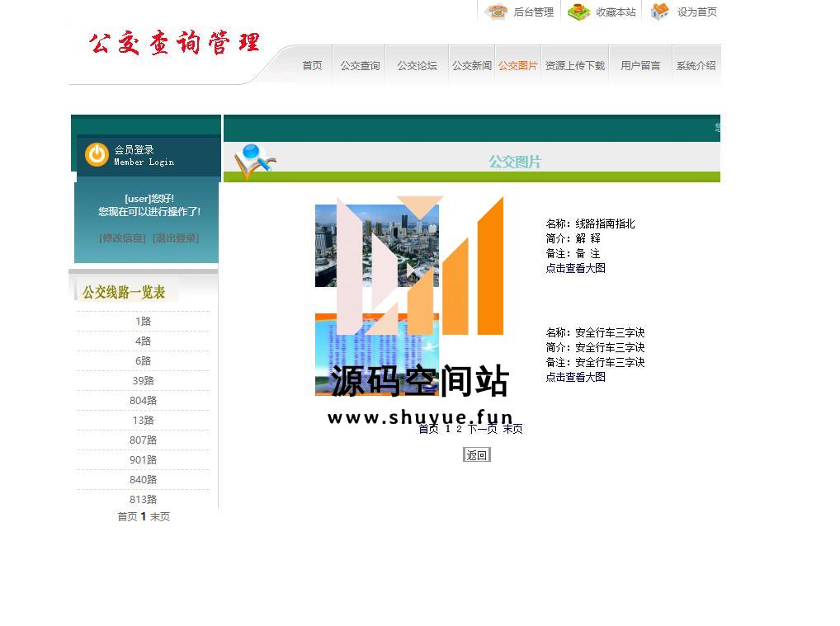Click the 公交线路一览表 heading

[x=123, y=293]
